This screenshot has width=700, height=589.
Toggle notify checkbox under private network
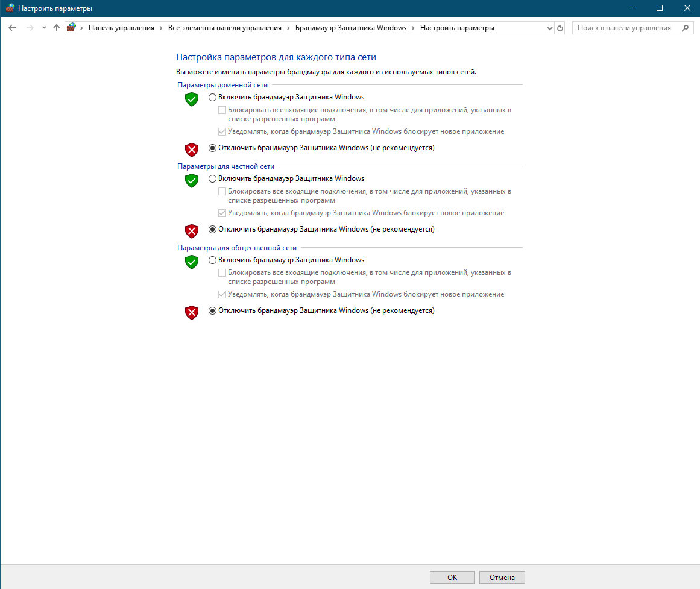pos(222,213)
